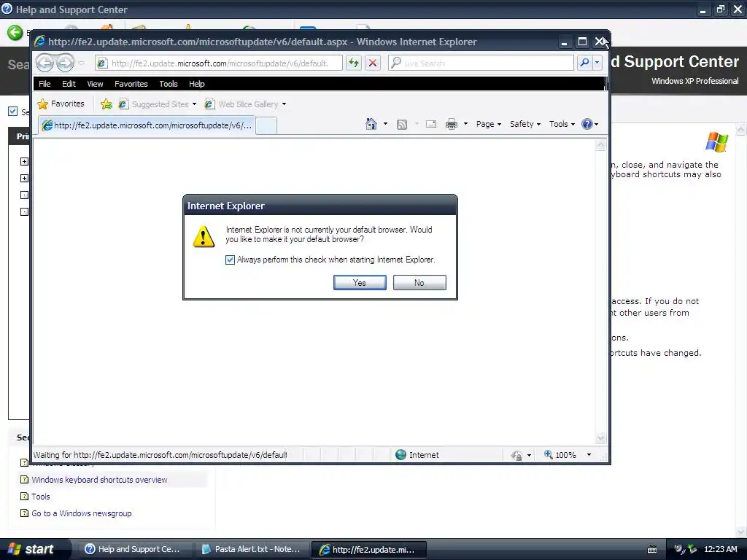
Task: Open Windows keyboard shortcuts overview link
Action: (x=99, y=480)
